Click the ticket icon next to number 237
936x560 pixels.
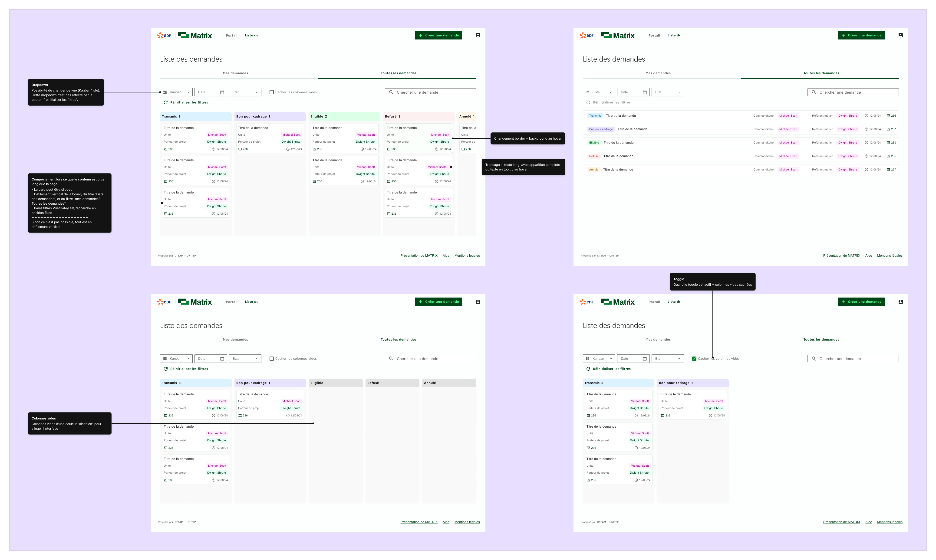point(888,129)
